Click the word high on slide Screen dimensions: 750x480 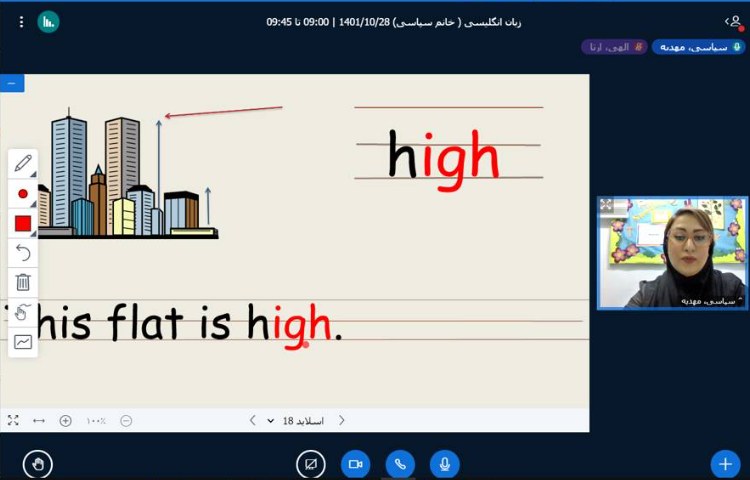[443, 159]
